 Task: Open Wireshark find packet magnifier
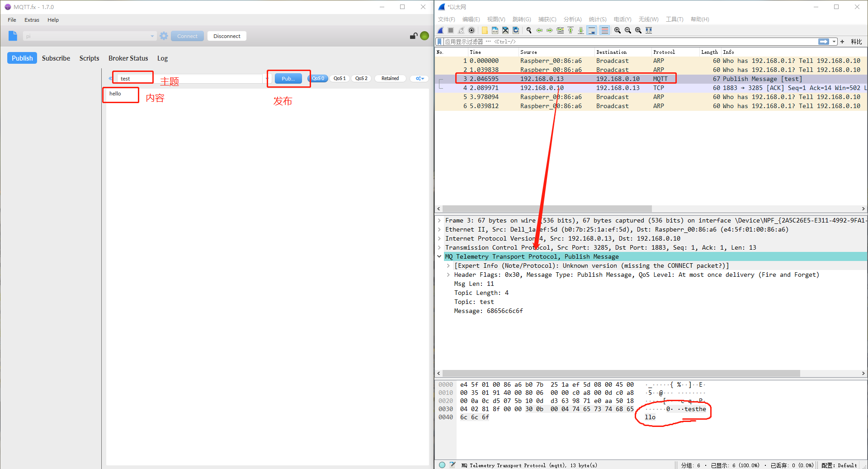[x=529, y=30]
